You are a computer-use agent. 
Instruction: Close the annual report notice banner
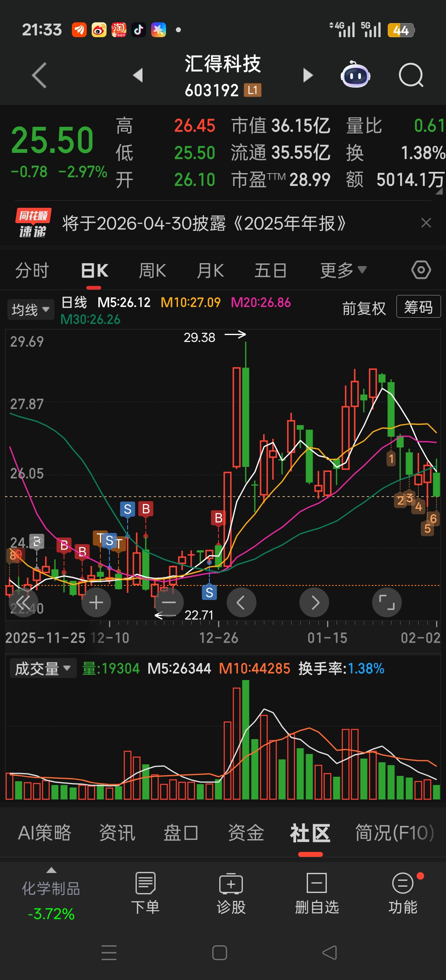(x=426, y=223)
